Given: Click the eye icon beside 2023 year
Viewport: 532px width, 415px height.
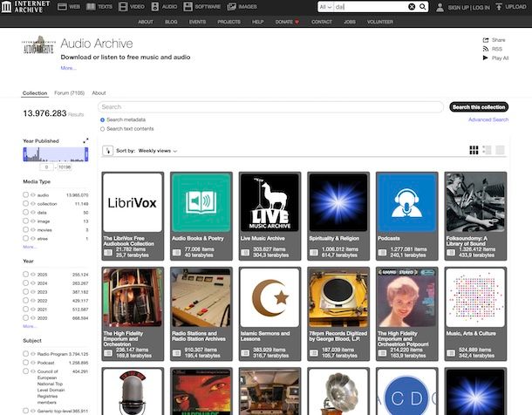Looking at the screenshot, I should point(33,292).
